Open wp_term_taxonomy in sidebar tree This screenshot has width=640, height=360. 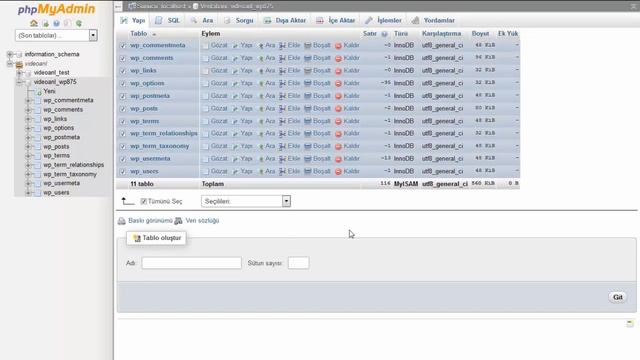(x=70, y=174)
